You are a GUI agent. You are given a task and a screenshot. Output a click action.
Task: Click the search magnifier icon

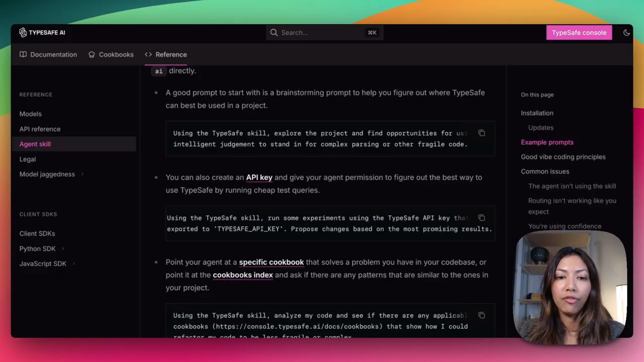(274, 33)
